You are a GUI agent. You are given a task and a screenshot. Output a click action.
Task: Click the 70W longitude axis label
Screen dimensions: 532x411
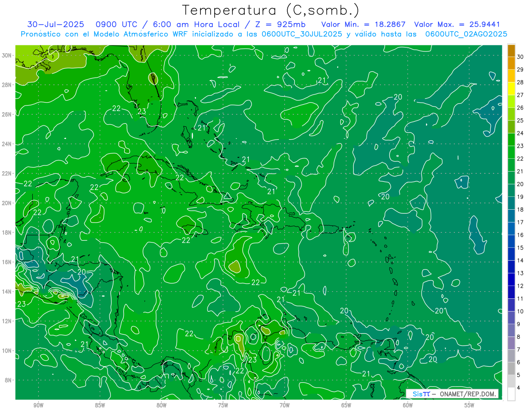point(285,405)
